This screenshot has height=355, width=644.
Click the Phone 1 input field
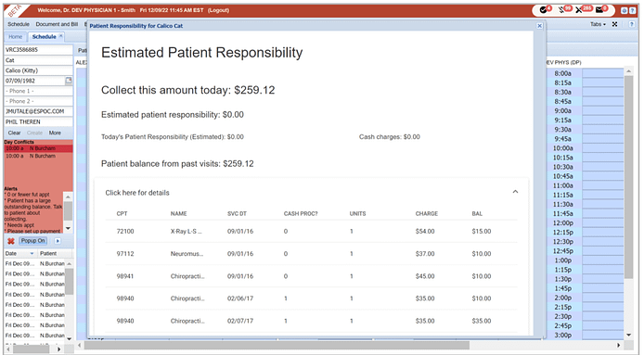tap(38, 91)
